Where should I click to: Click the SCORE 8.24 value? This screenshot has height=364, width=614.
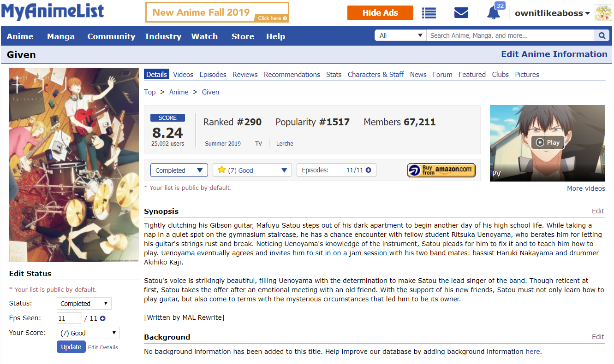tap(167, 133)
